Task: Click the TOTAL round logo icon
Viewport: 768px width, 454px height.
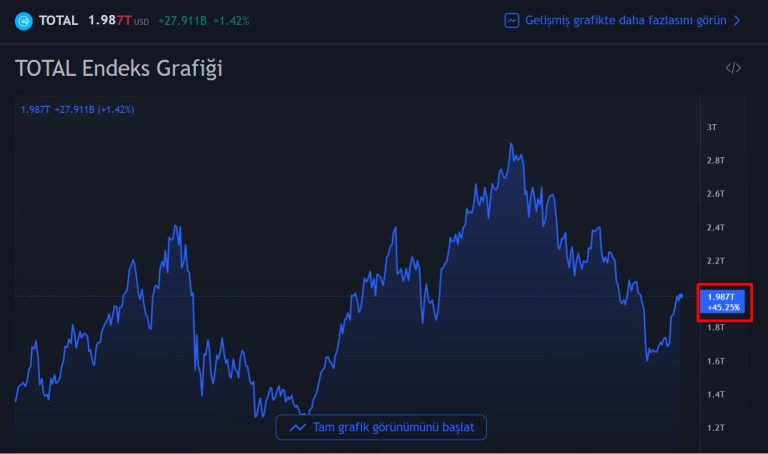Action: pos(24,20)
